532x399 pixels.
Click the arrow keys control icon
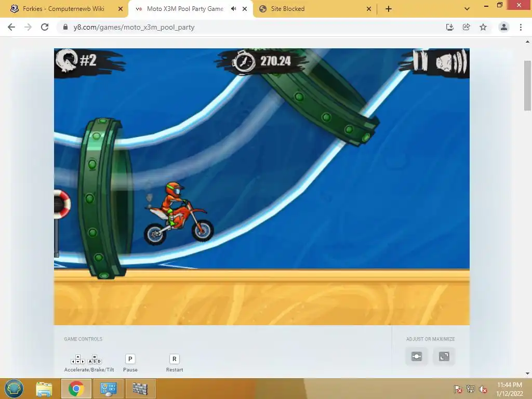[78, 360]
